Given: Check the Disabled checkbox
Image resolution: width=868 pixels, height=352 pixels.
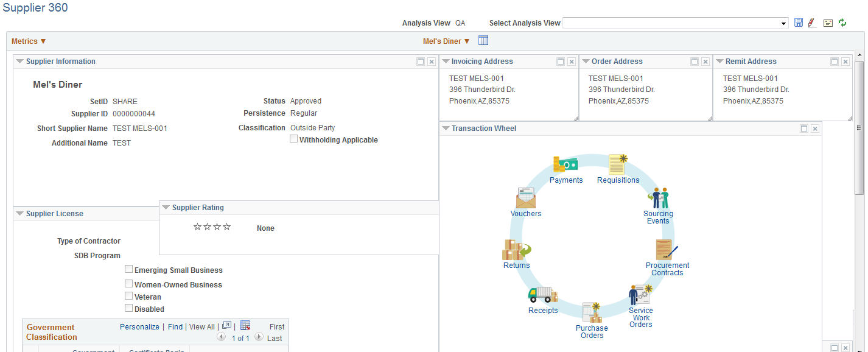Looking at the screenshot, I should 129,308.
